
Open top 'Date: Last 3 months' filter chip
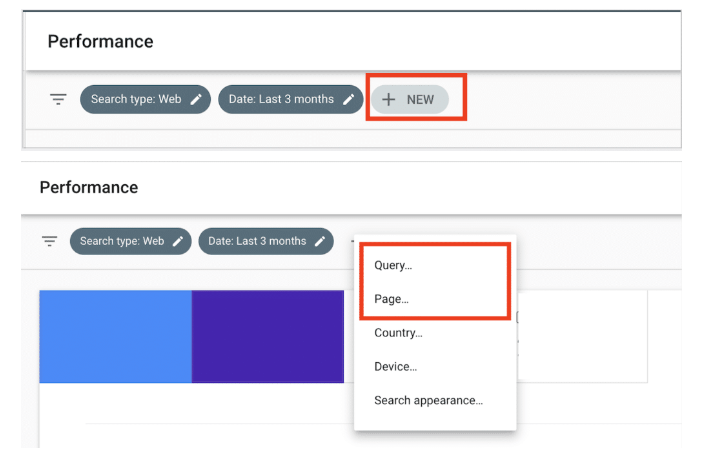tap(290, 99)
